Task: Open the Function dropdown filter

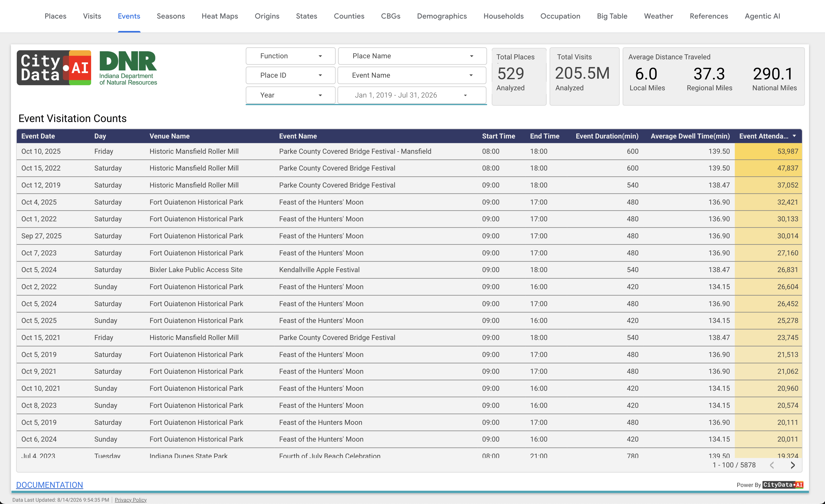Action: coord(290,56)
